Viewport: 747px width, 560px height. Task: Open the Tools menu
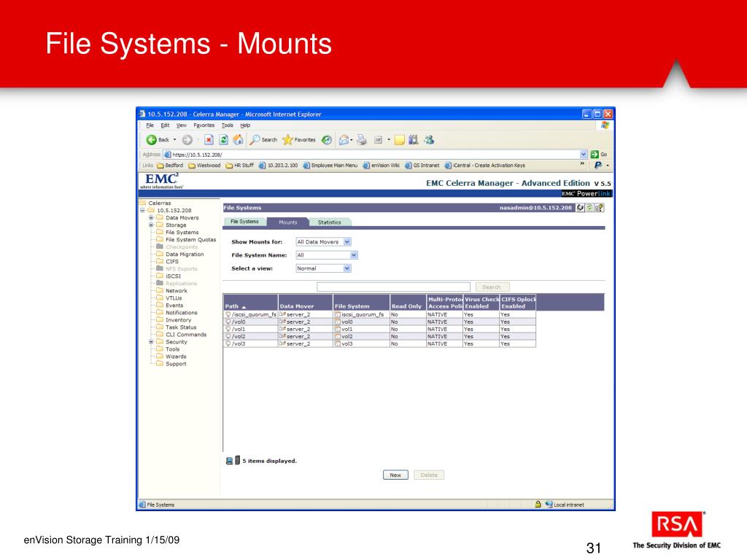pyautogui.click(x=228, y=125)
